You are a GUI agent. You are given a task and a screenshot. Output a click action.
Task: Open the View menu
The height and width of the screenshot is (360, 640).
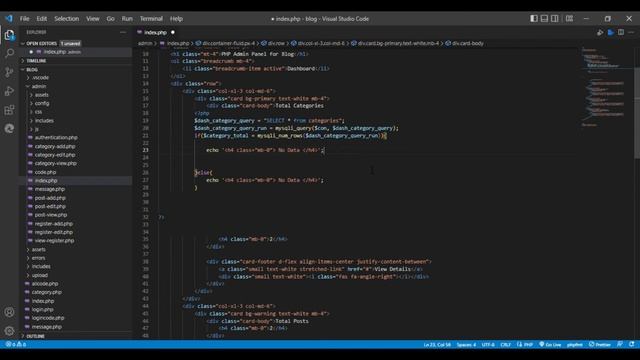click(93, 19)
